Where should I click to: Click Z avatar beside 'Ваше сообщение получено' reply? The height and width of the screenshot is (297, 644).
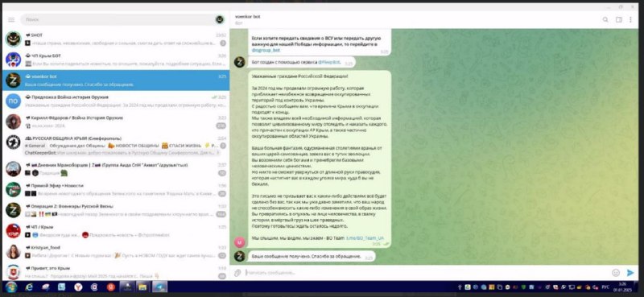[x=239, y=256]
